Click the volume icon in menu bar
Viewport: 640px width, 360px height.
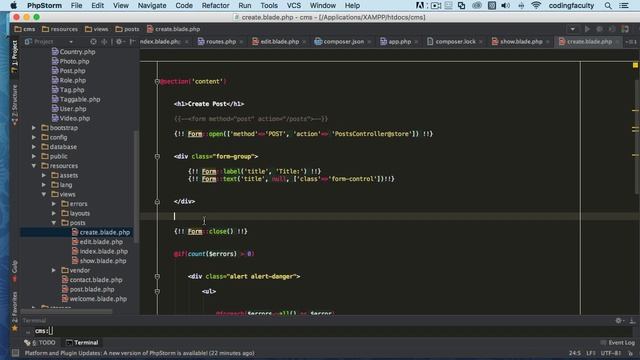[x=505, y=5]
